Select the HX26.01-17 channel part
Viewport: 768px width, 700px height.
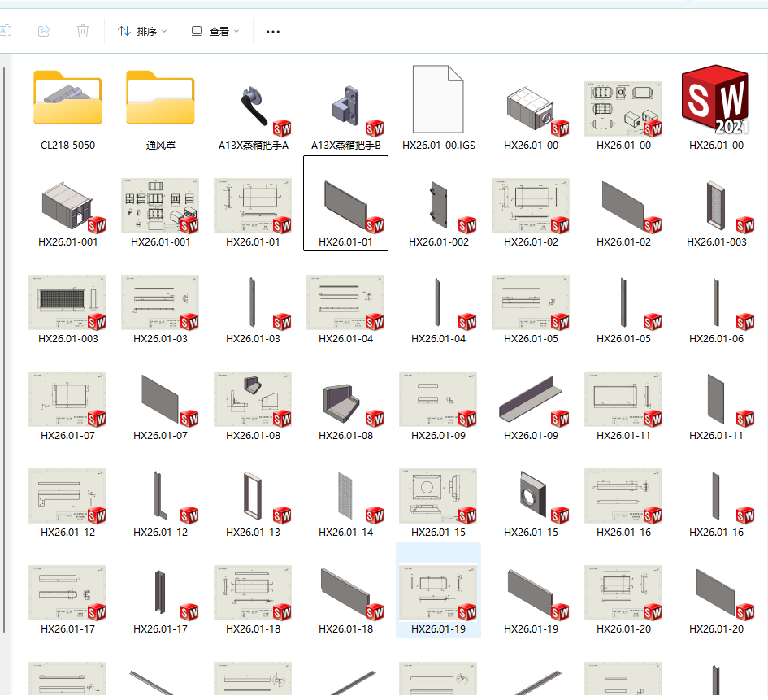(x=160, y=592)
